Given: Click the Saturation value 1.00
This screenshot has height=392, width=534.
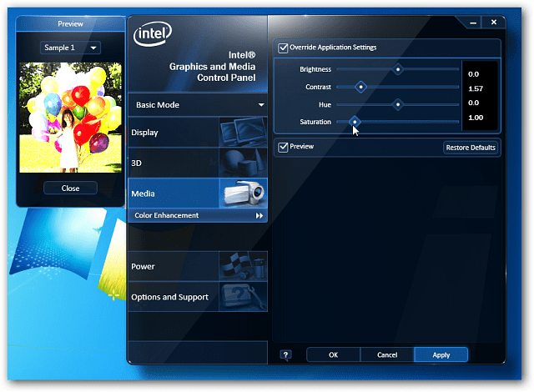Looking at the screenshot, I should (476, 118).
